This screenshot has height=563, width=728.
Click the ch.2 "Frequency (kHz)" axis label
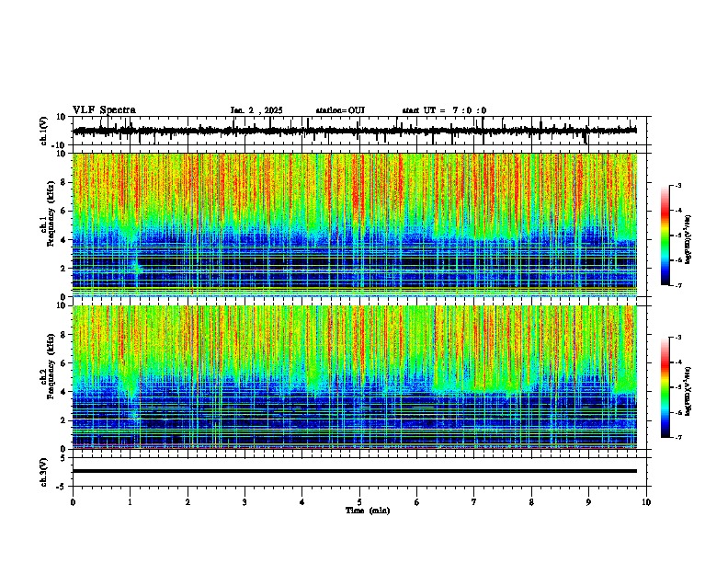click(x=51, y=366)
